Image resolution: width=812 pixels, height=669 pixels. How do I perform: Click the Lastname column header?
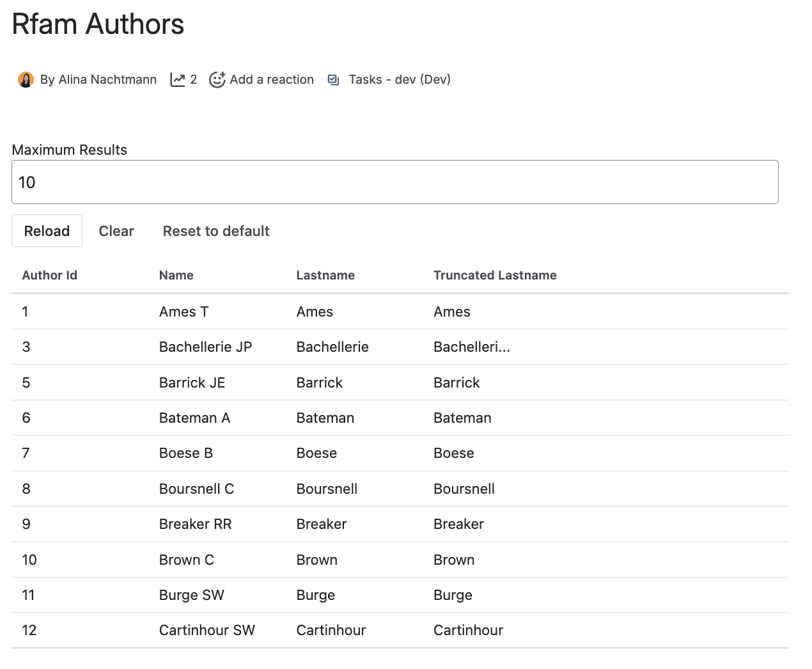tap(325, 275)
